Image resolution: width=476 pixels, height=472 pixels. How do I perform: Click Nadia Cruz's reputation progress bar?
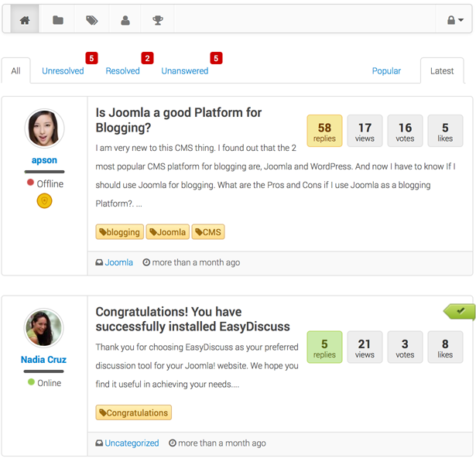(x=43, y=371)
